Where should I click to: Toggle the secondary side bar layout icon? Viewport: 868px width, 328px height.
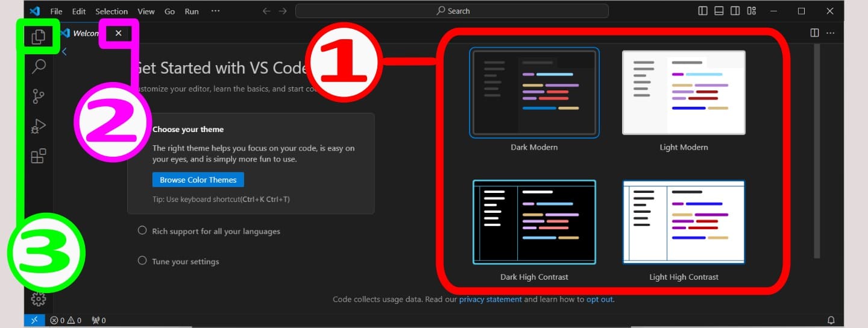click(x=735, y=11)
